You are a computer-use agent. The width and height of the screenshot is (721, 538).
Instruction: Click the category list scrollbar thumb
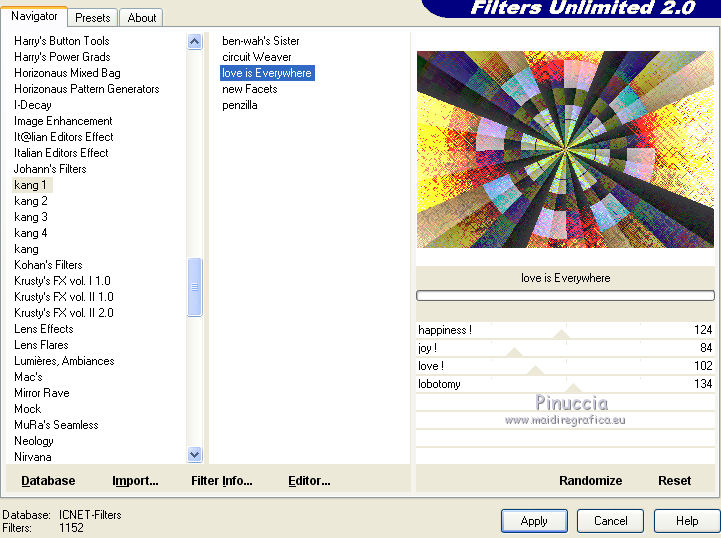coord(195,287)
